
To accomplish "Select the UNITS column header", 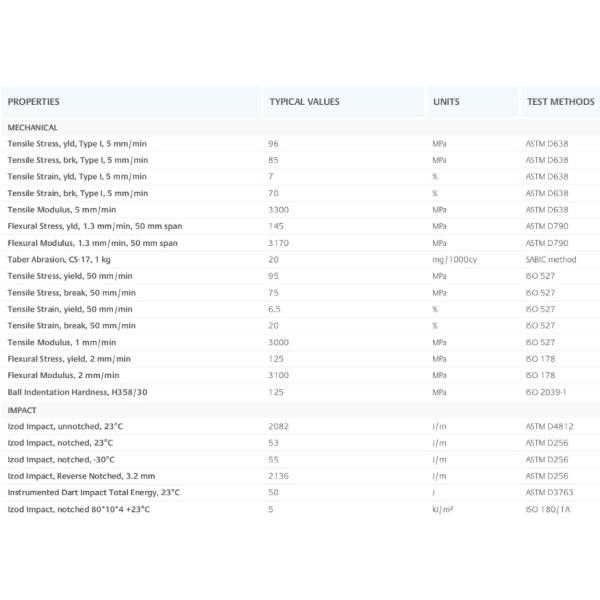I will (446, 102).
